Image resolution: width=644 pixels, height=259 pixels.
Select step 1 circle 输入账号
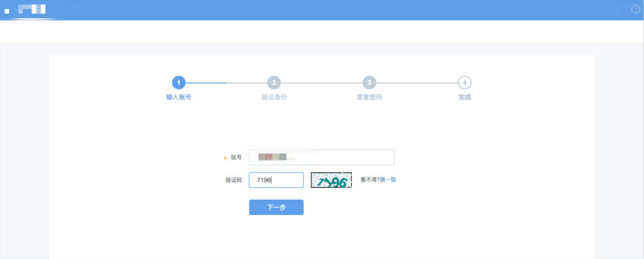tap(179, 83)
